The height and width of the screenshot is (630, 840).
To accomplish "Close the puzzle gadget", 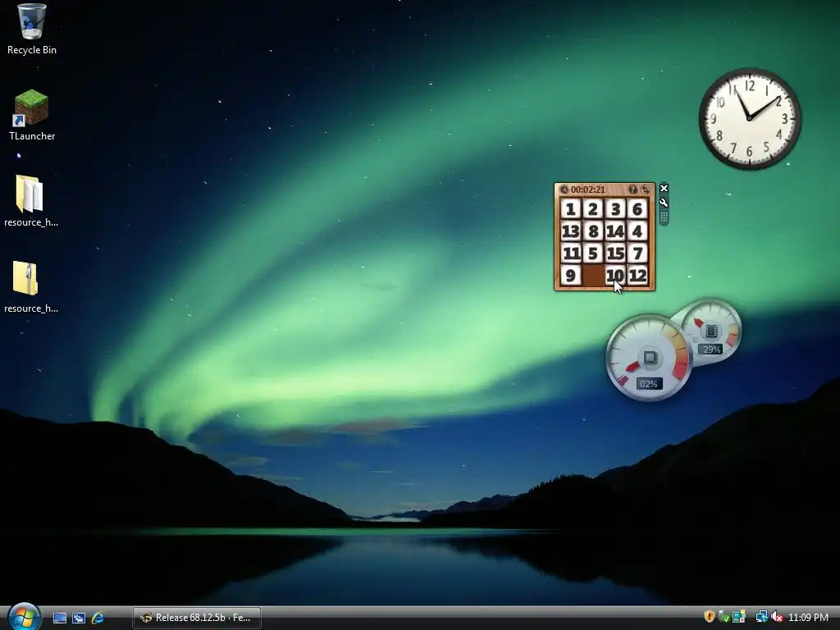I will (x=664, y=188).
